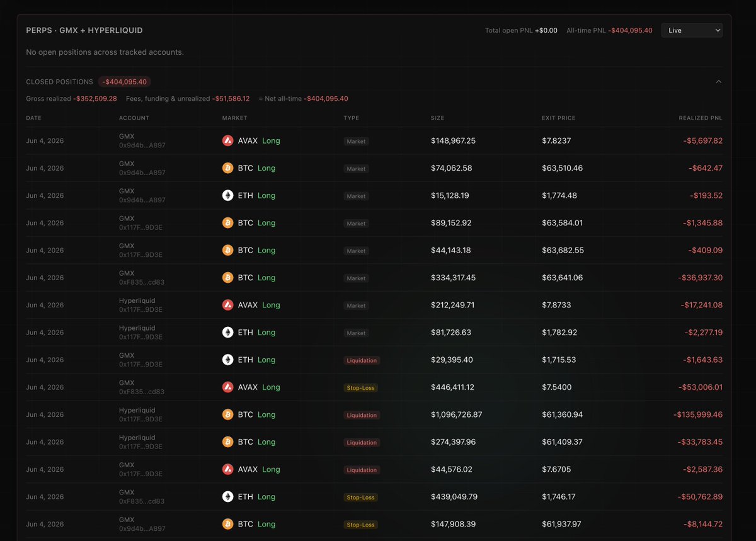Click the exit price $61,937.97

coord(561,525)
